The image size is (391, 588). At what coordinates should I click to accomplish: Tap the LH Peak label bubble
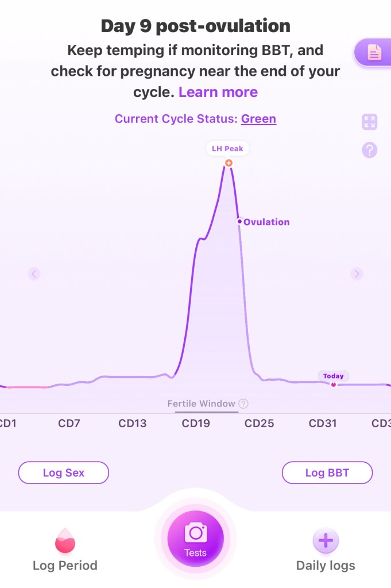pos(228,149)
